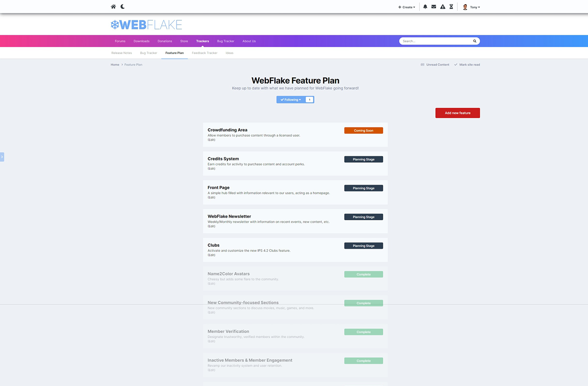This screenshot has width=588, height=386.
Task: Click into the Search input field
Action: click(x=436, y=41)
